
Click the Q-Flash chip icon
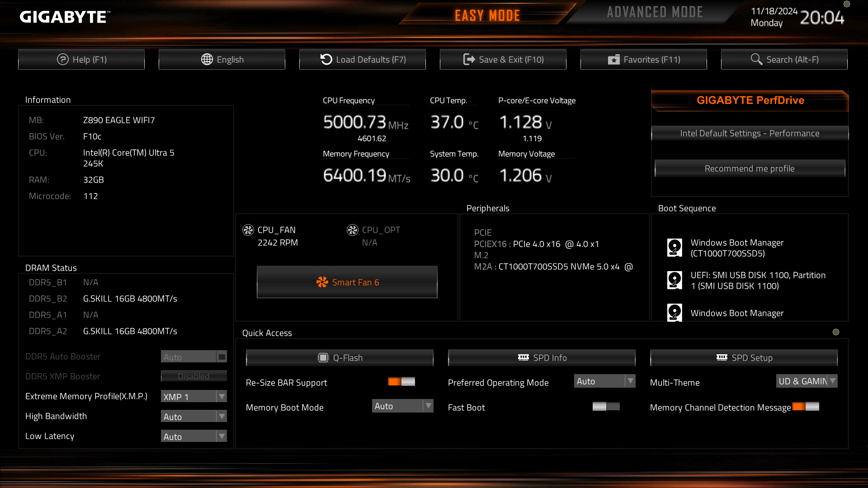pos(323,358)
